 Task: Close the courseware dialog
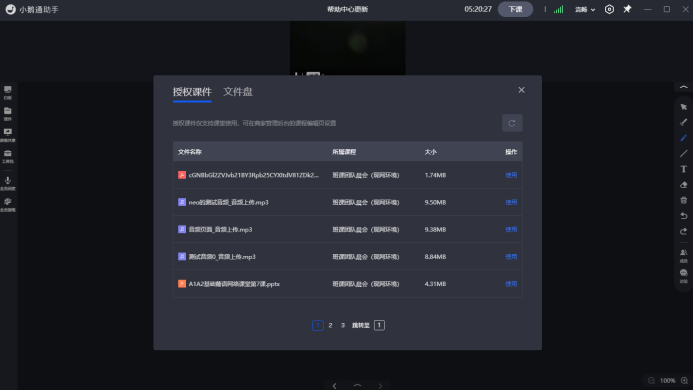click(x=521, y=90)
